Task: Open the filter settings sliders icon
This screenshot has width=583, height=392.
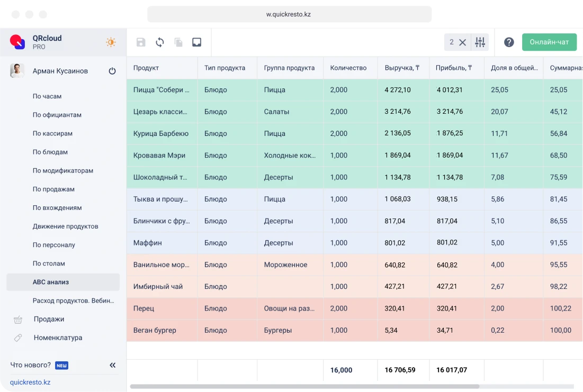Action: click(x=480, y=42)
